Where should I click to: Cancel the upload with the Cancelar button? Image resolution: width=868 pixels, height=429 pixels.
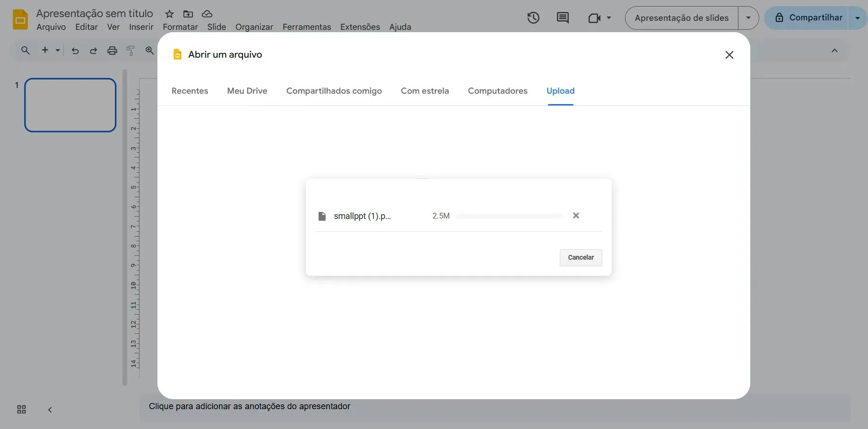pos(581,257)
